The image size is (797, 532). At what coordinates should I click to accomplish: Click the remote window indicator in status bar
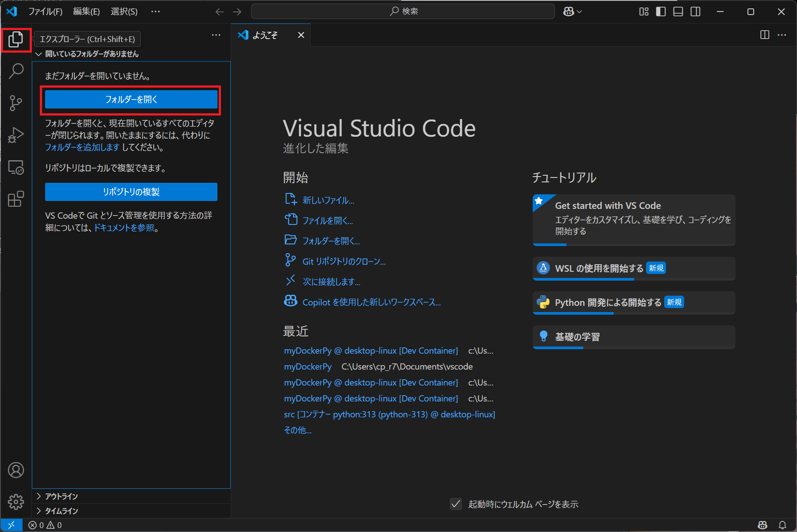12,525
